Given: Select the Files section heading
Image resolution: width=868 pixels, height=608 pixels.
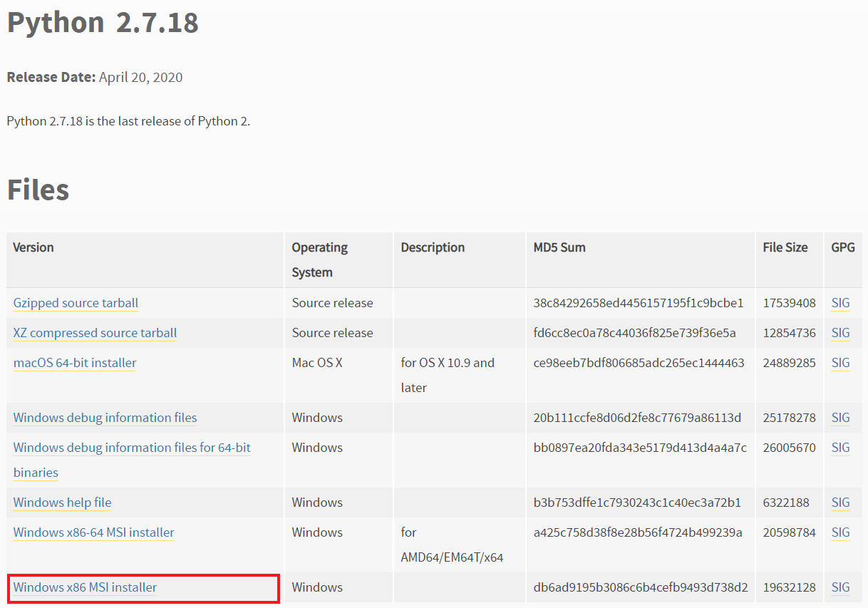Looking at the screenshot, I should (37, 189).
